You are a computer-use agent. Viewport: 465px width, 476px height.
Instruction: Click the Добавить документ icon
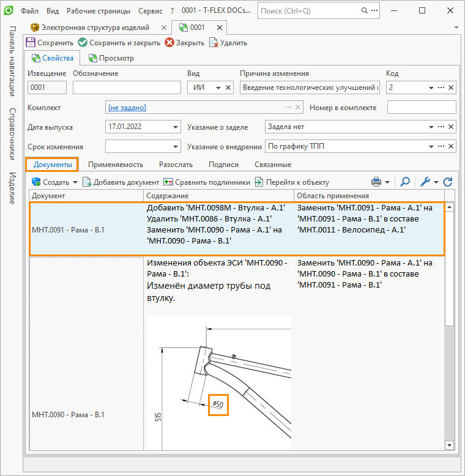pyautogui.click(x=87, y=182)
